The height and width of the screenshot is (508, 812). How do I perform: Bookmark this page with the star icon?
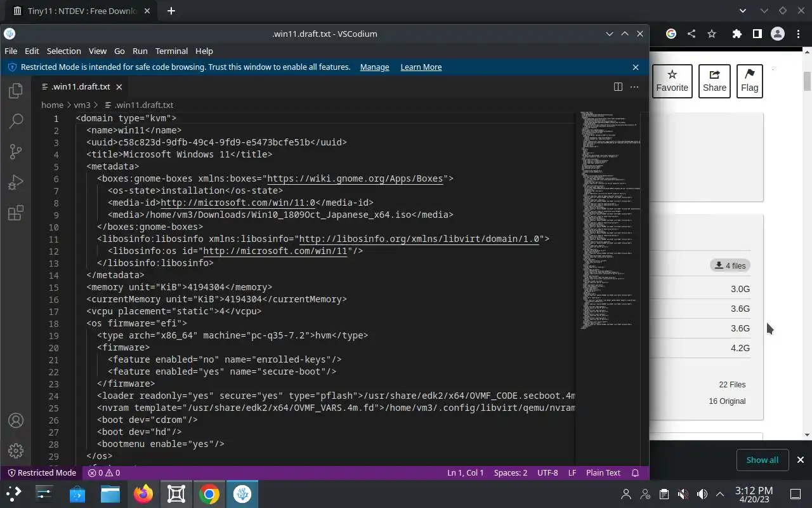(712, 34)
